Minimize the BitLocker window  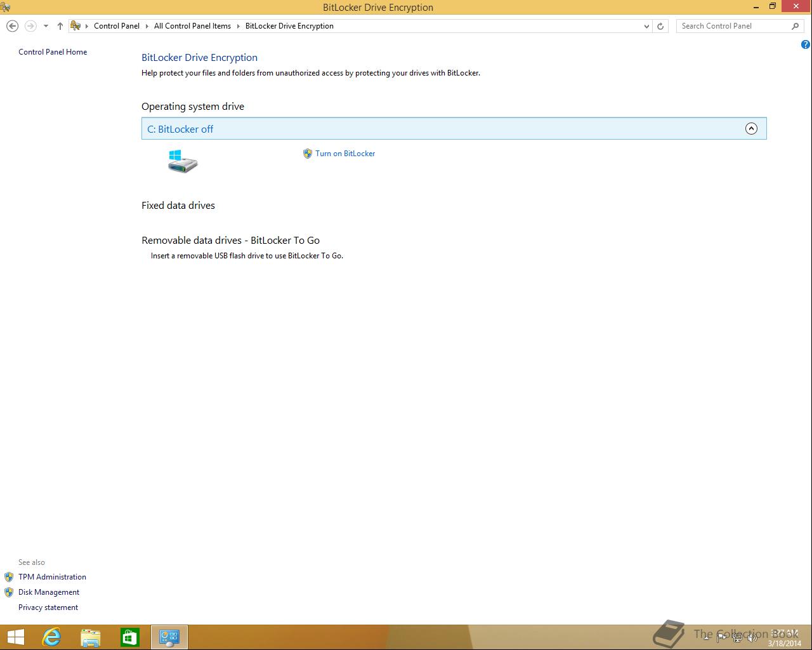tap(756, 7)
